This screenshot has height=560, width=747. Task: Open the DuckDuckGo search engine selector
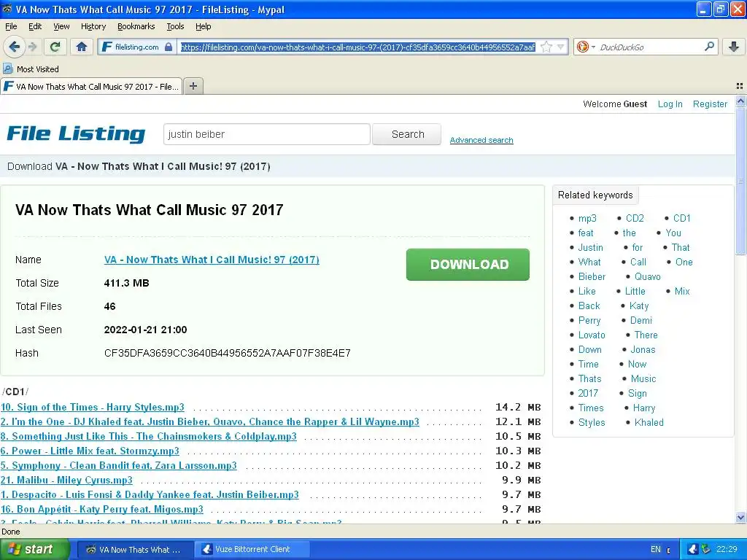tap(585, 47)
